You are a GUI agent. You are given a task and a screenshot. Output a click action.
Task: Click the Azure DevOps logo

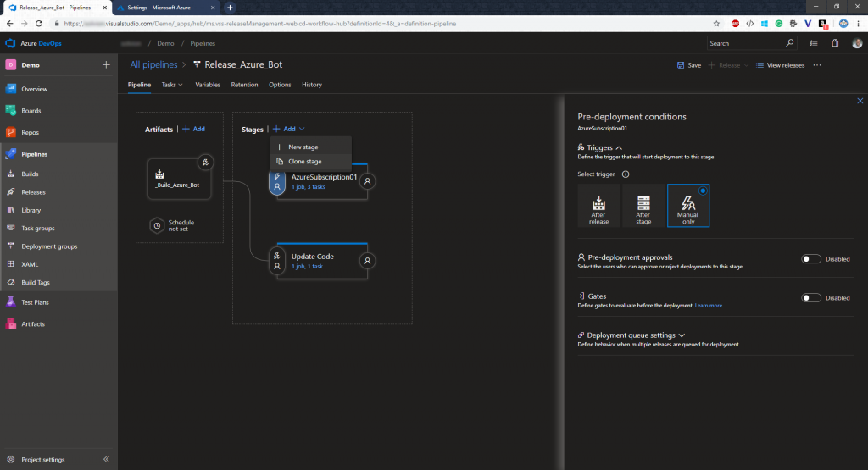pyautogui.click(x=33, y=43)
